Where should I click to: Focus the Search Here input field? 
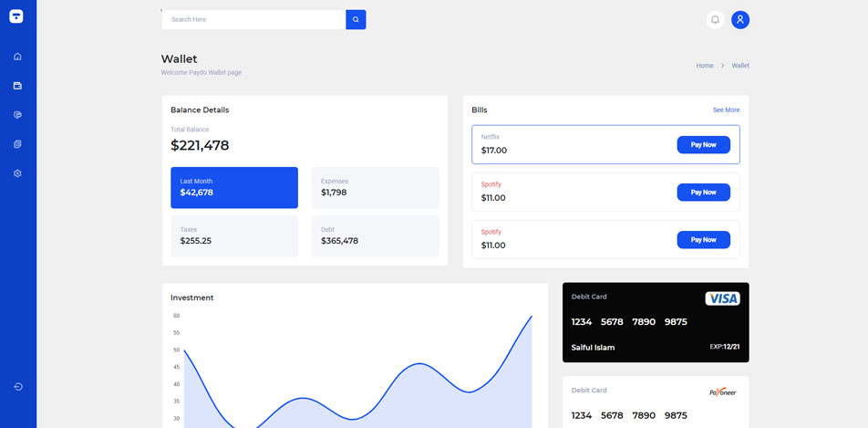pyautogui.click(x=253, y=19)
